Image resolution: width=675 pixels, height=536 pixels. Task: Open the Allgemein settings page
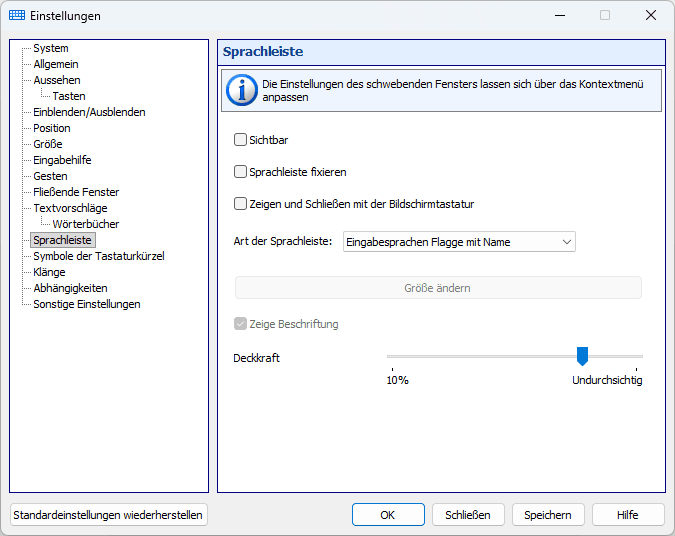[x=56, y=64]
